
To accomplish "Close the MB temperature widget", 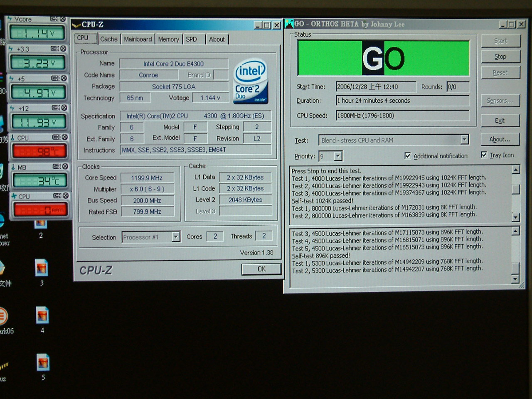I will click(65, 166).
